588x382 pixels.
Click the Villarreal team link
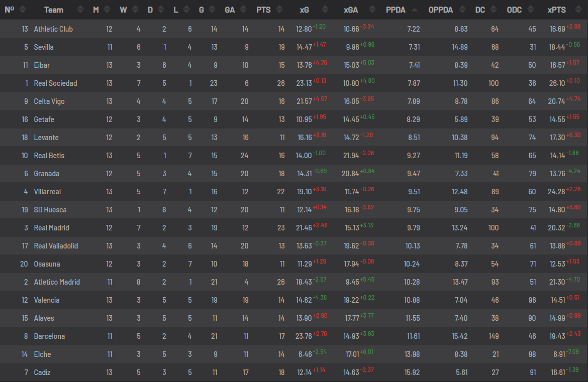(47, 192)
